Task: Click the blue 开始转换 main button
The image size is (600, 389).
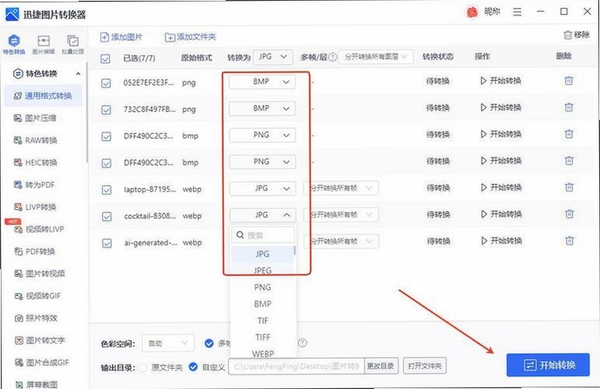Action: [x=548, y=365]
